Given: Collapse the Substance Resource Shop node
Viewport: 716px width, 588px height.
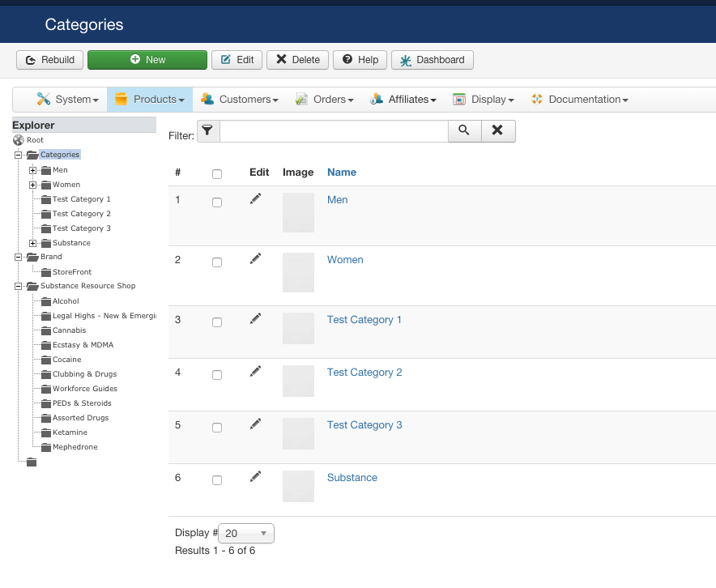Looking at the screenshot, I should click(x=19, y=286).
